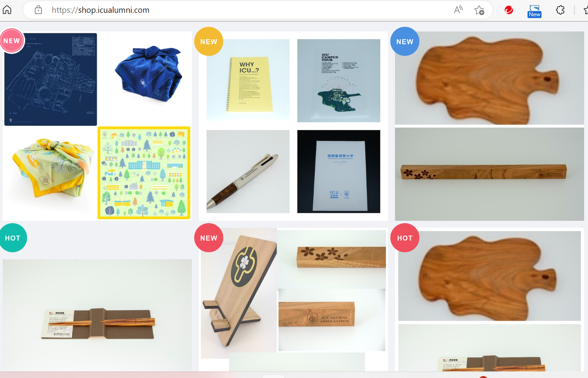Open the red Trend Micro extension icon
588x378 pixels.
pos(509,10)
